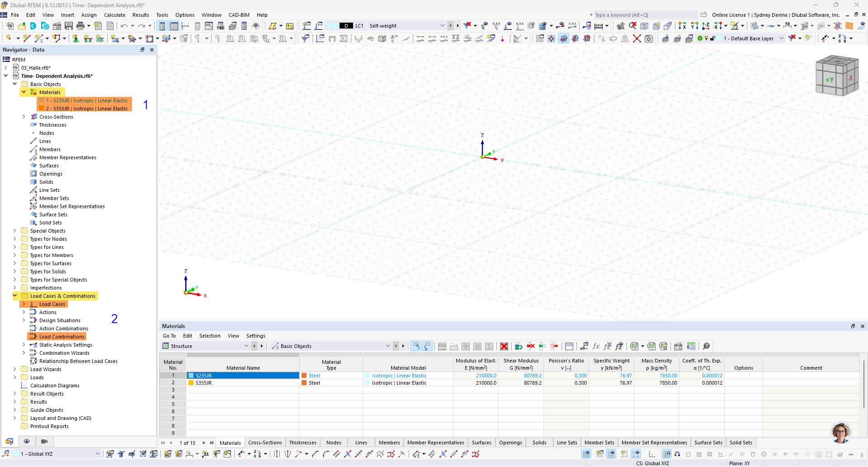Open the Calculate menu
The width and height of the screenshot is (868, 467).
114,15
